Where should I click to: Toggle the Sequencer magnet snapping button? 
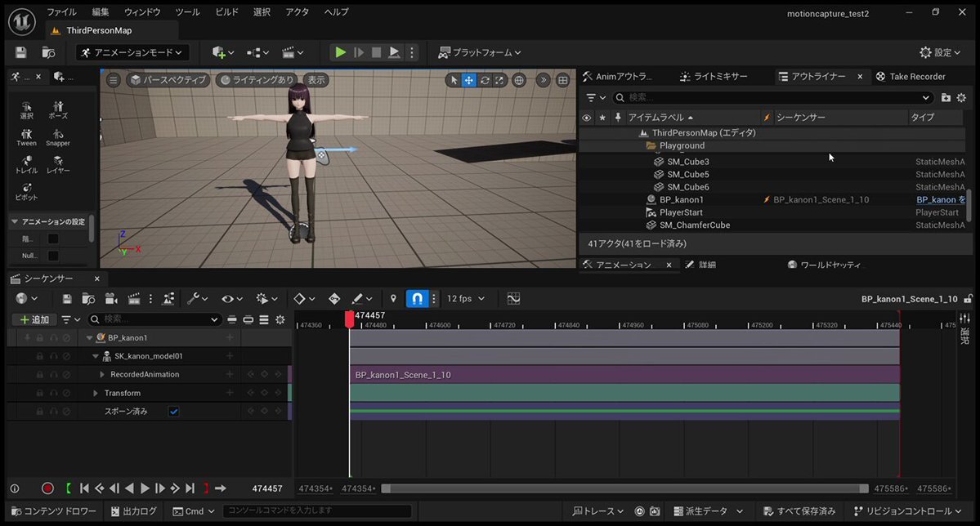pyautogui.click(x=417, y=299)
